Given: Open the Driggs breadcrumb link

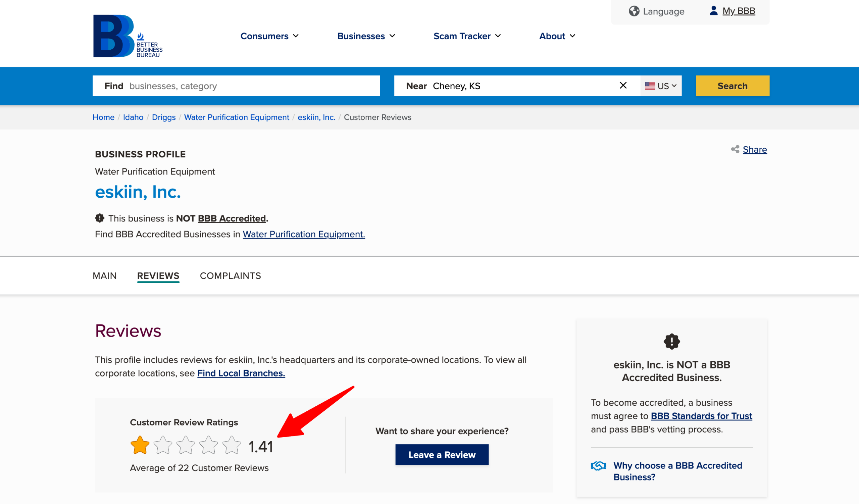Looking at the screenshot, I should (x=164, y=117).
